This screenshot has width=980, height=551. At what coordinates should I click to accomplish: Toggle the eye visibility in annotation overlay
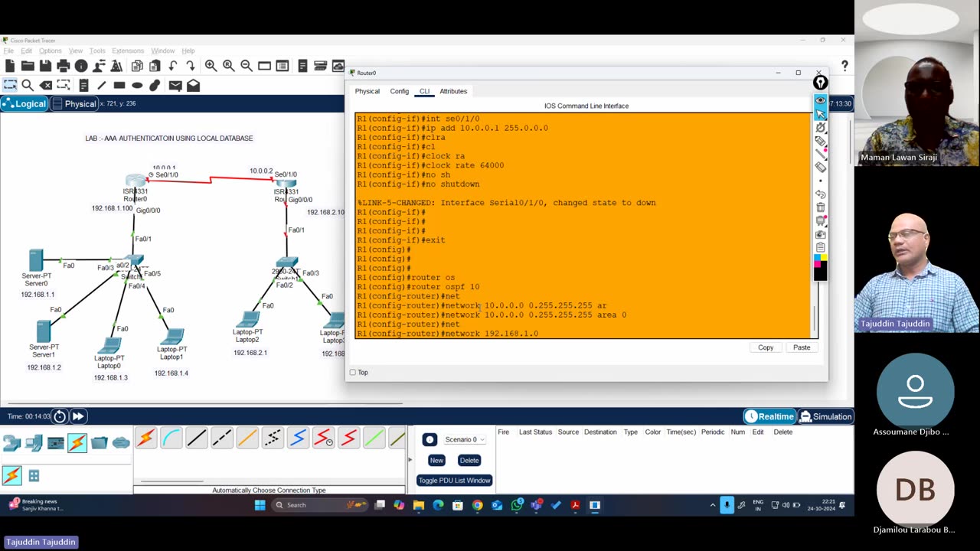(x=820, y=101)
